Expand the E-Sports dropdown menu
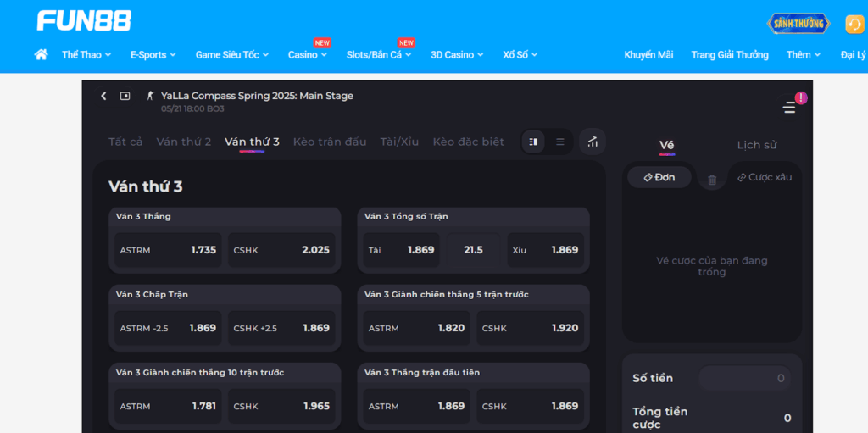The height and width of the screenshot is (433, 868). pos(153,55)
